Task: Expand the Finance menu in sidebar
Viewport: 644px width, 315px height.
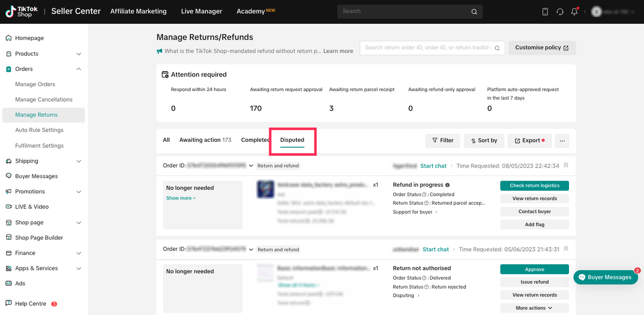Action: click(78, 253)
